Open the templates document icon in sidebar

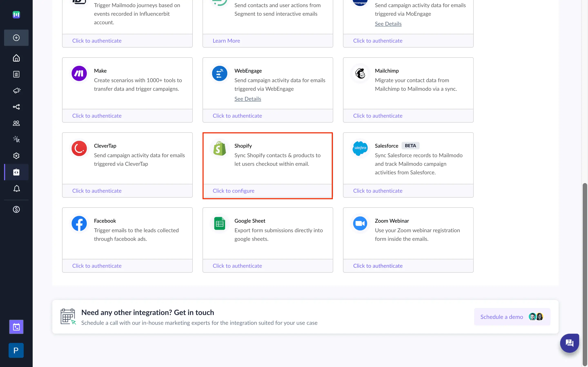[x=16, y=74]
